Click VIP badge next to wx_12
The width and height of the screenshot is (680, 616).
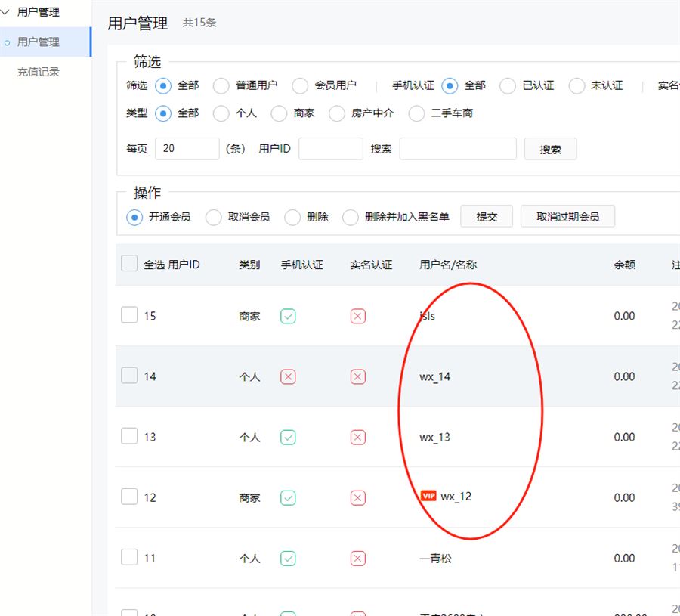click(x=428, y=497)
